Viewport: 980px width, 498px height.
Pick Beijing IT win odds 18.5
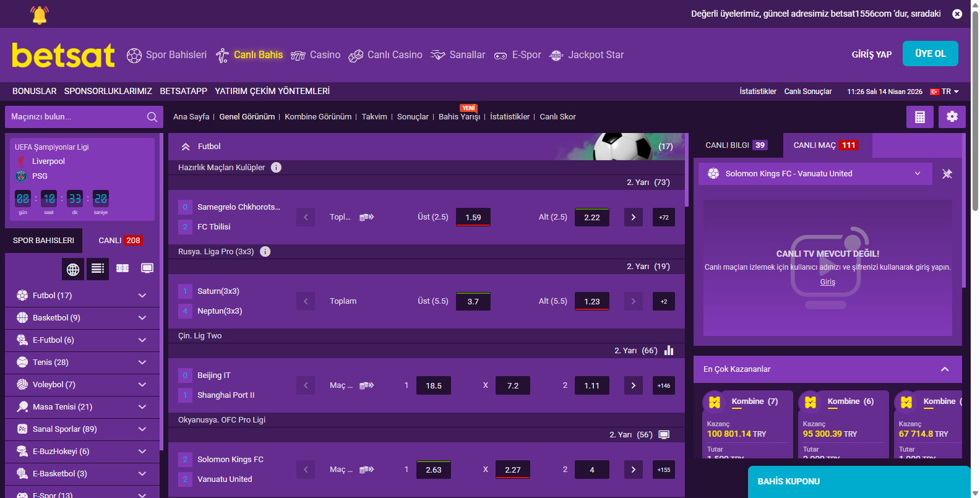coord(434,385)
